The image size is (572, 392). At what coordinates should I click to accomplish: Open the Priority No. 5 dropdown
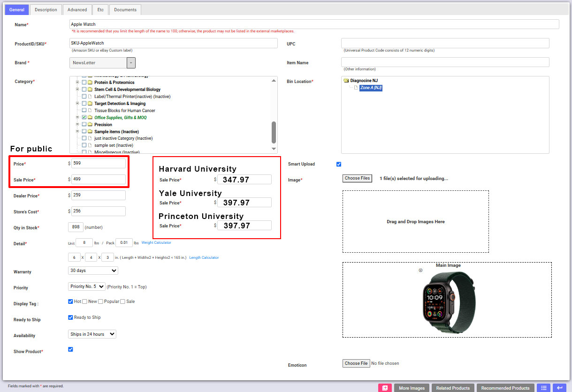coord(87,286)
